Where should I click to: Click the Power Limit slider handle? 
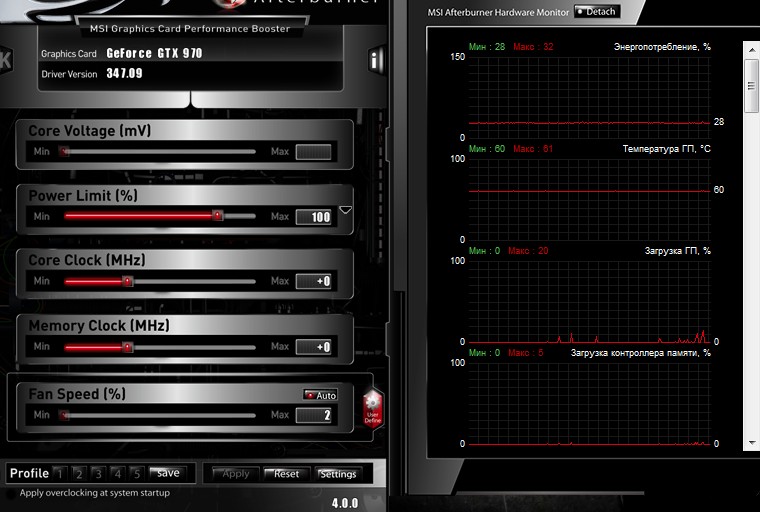point(217,215)
